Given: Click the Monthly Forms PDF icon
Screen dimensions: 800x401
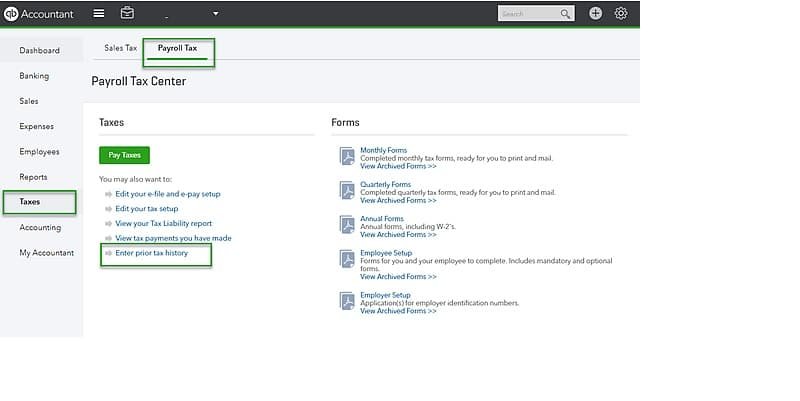Looking at the screenshot, I should point(347,156).
